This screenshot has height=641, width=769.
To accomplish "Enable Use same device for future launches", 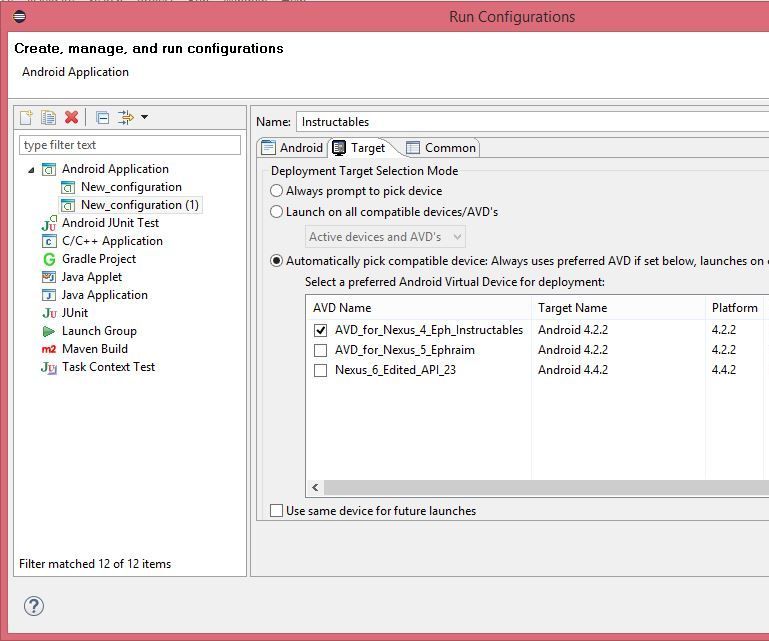I will (277, 511).
